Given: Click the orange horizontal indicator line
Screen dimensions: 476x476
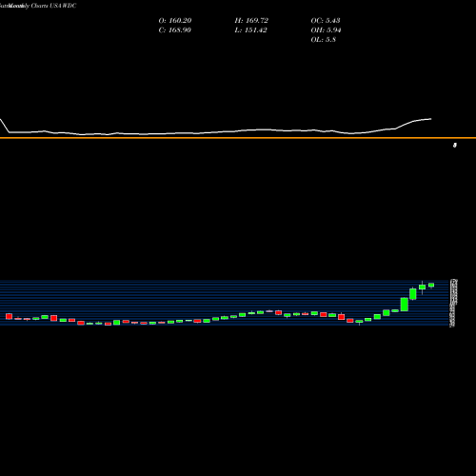Looking at the screenshot, I should (x=238, y=138).
